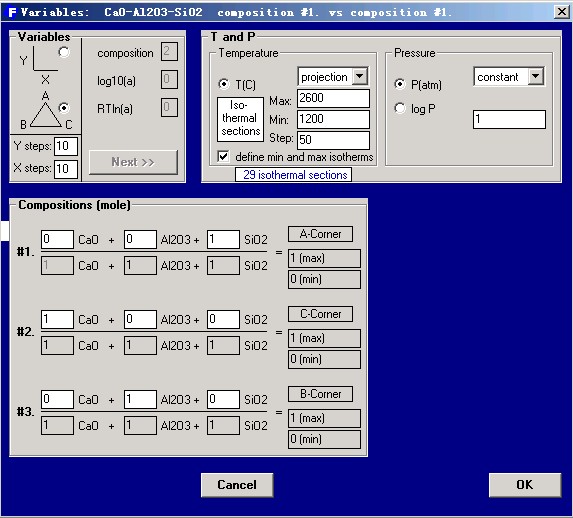Click composition #2 Al2O3 denominator field
Image resolution: width=573 pixels, height=518 pixels.
tap(140, 345)
